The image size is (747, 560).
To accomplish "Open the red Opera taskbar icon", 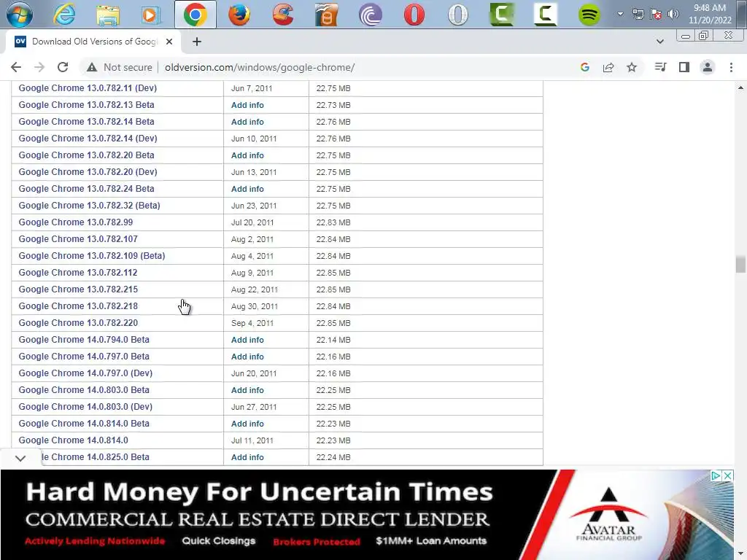I will coord(414,15).
